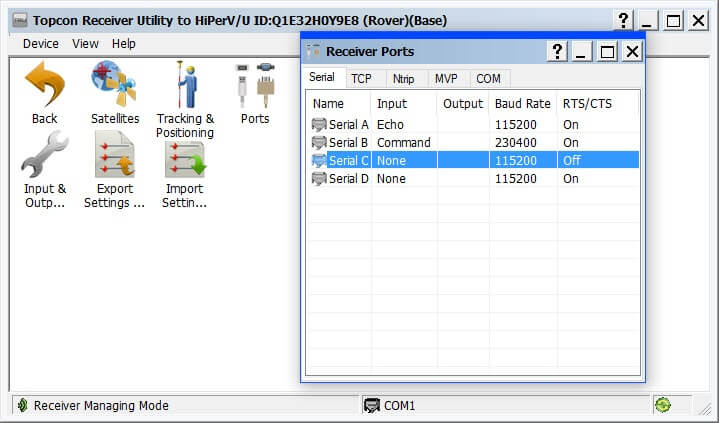Launch Import Settings icon

(185, 155)
